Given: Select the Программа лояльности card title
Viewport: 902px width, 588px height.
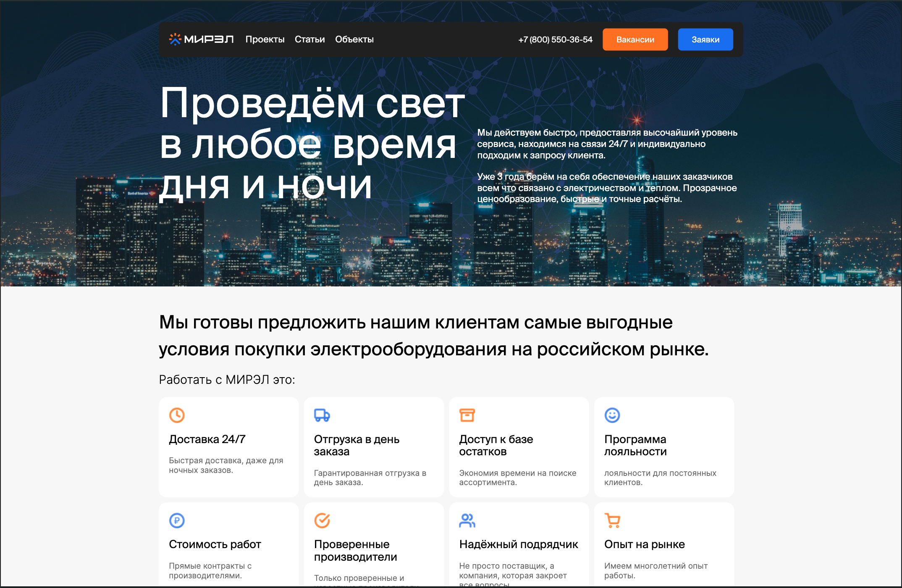Looking at the screenshot, I should click(x=635, y=445).
